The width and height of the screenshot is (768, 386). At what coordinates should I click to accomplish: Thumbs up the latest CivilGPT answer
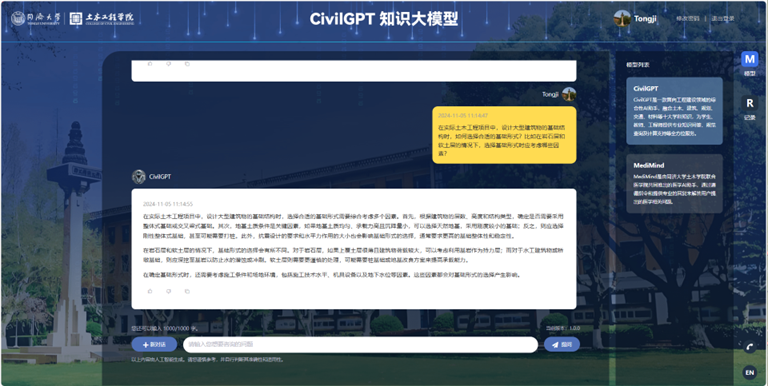(150, 291)
